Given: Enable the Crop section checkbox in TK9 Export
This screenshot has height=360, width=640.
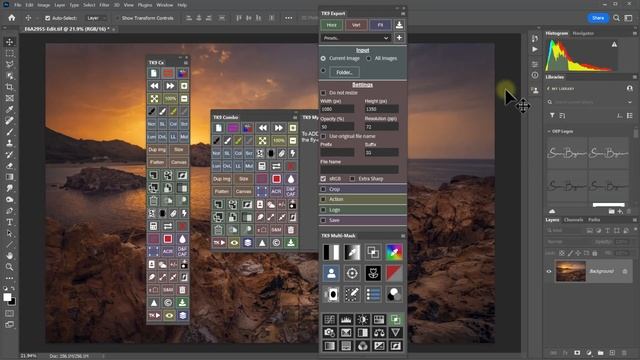Looking at the screenshot, I should tap(323, 189).
